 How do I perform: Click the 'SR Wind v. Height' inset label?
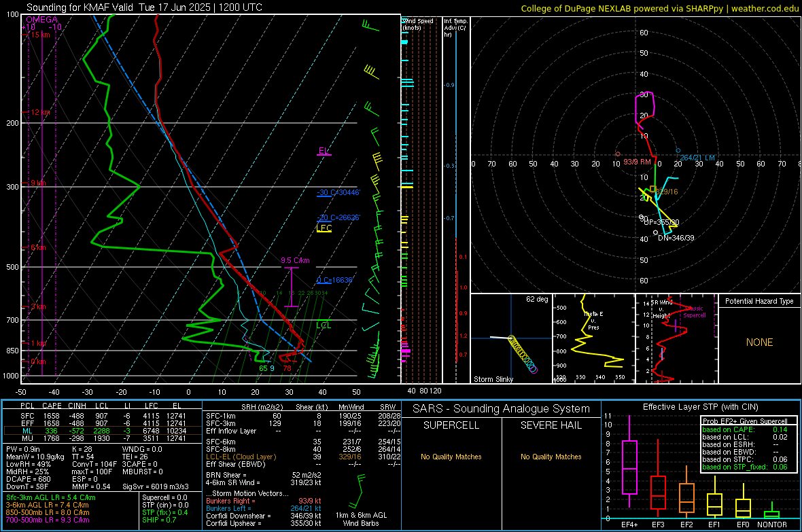click(663, 309)
